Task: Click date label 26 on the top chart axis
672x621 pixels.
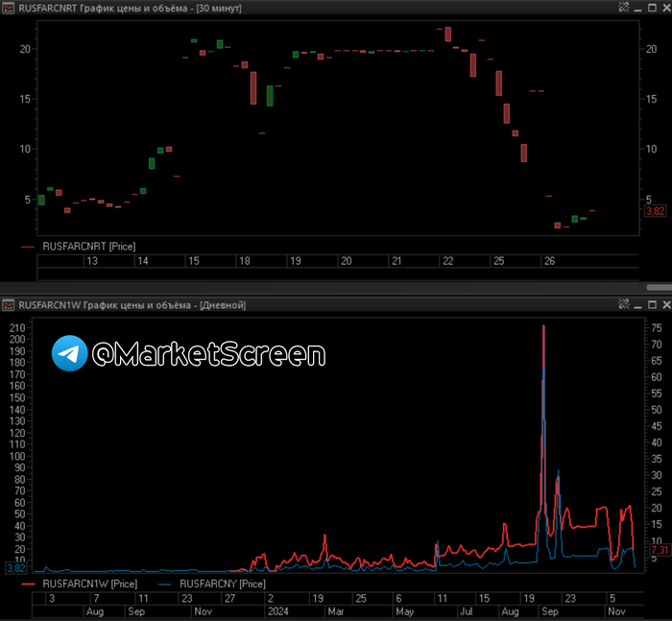Action: tap(549, 261)
